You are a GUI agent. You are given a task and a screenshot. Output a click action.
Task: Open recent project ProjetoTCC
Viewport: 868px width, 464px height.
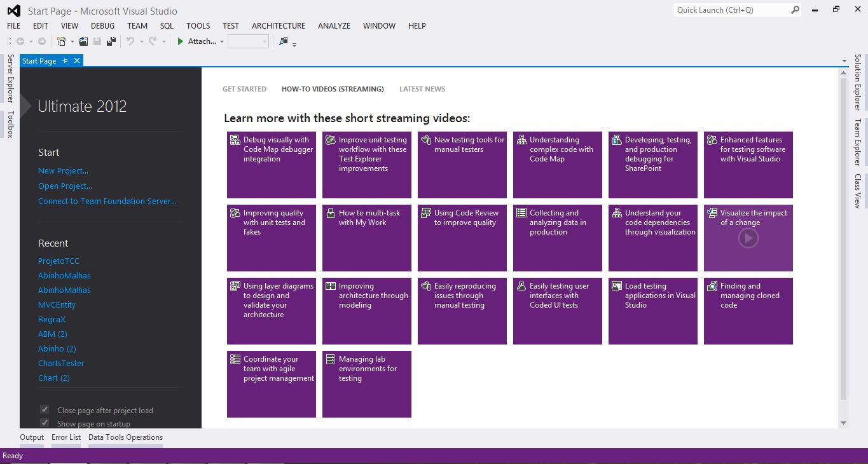pos(59,261)
